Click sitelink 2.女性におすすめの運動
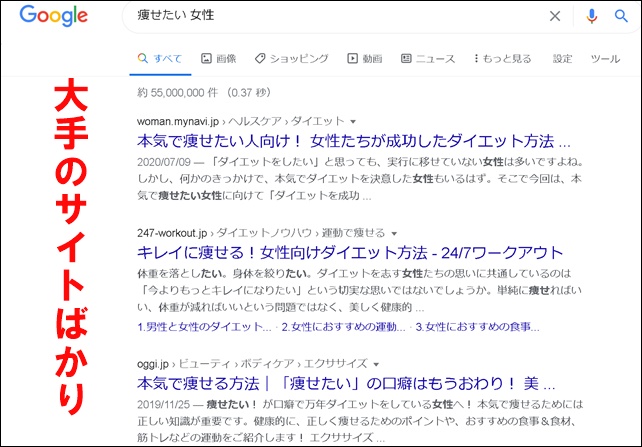642x447 pixels. tap(344, 326)
